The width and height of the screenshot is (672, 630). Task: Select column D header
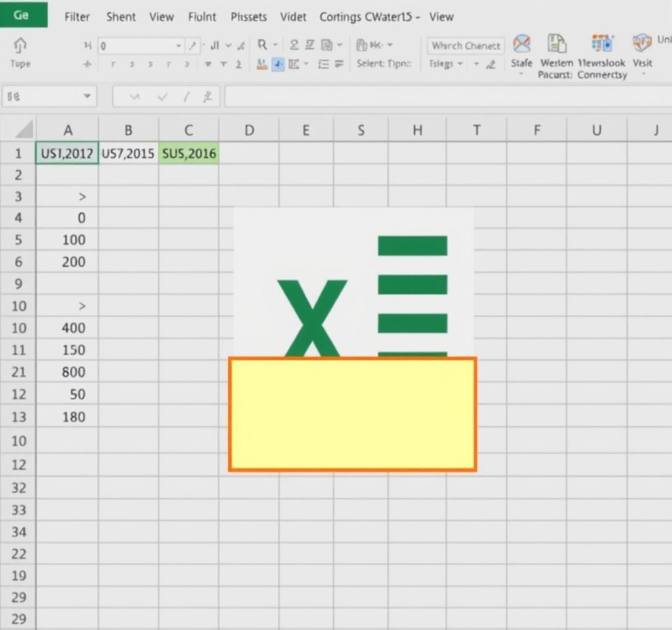point(249,130)
